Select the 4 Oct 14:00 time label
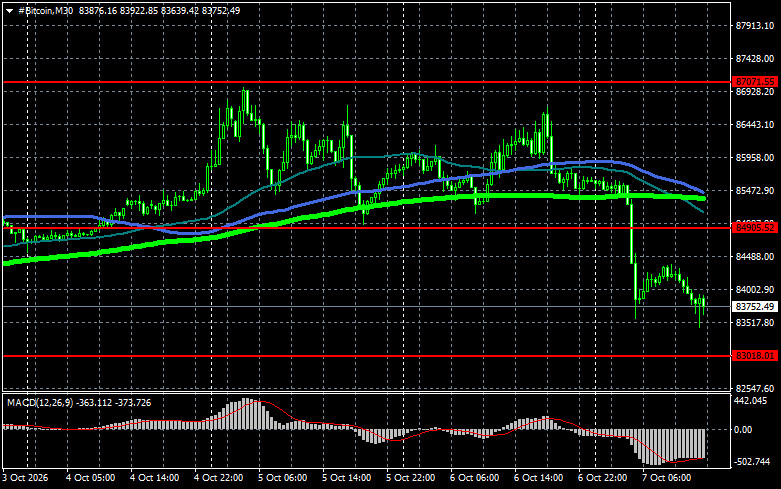The height and width of the screenshot is (489, 781). 154,478
